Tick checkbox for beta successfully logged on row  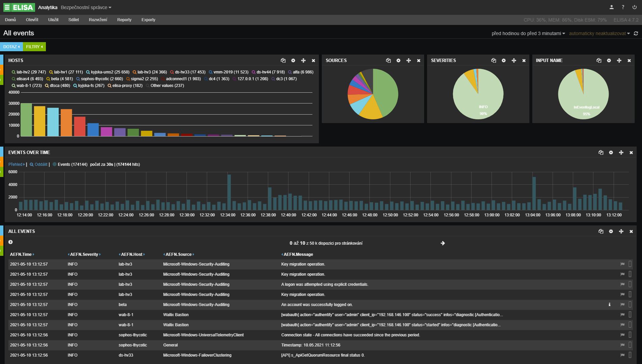pyautogui.click(x=630, y=304)
